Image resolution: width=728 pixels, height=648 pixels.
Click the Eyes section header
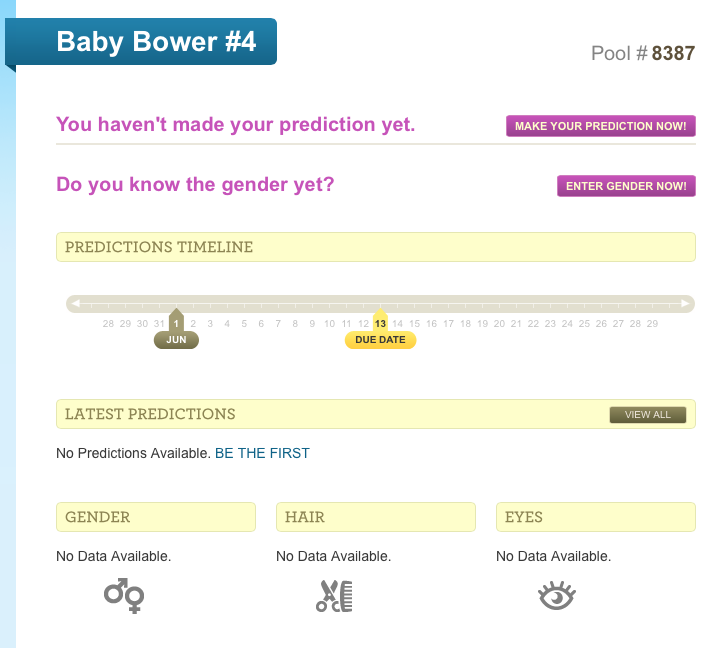596,517
